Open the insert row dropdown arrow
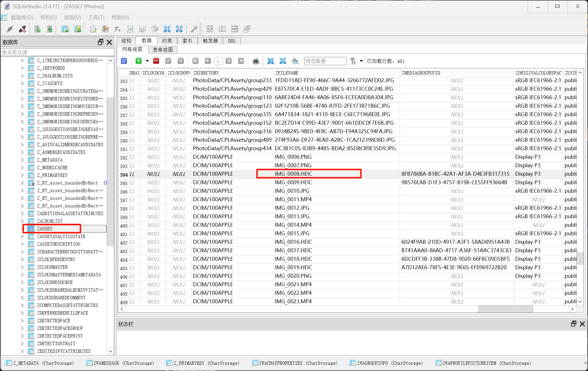This screenshot has height=371, width=588. (x=147, y=61)
